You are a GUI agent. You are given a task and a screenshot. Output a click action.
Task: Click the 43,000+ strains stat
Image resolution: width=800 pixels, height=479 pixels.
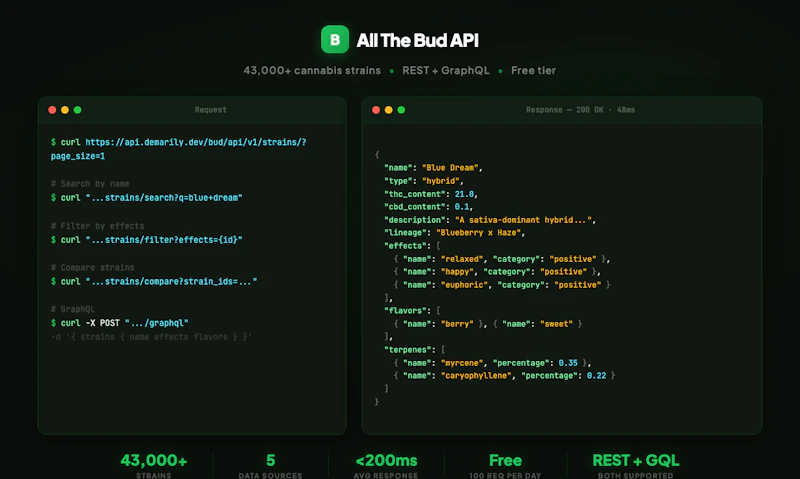click(154, 466)
